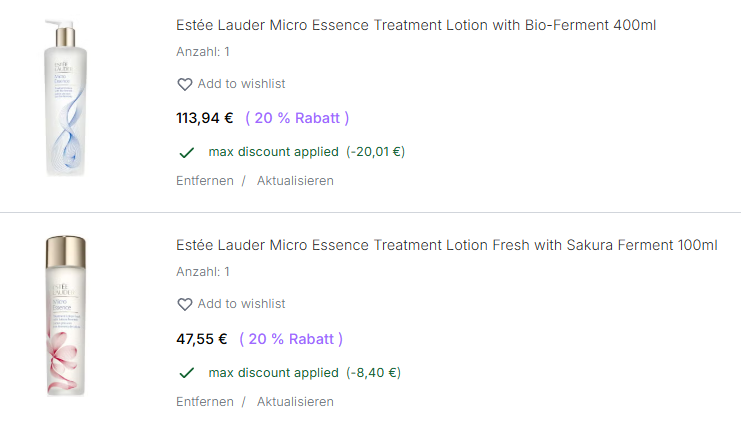
Task: Open the Lotion Fresh Sakura Ferment 100ml title
Action: 446,245
